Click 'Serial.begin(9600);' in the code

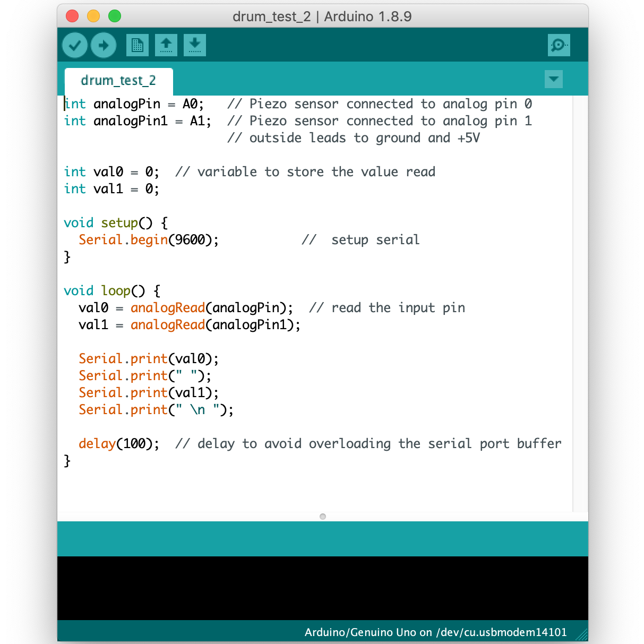149,240
